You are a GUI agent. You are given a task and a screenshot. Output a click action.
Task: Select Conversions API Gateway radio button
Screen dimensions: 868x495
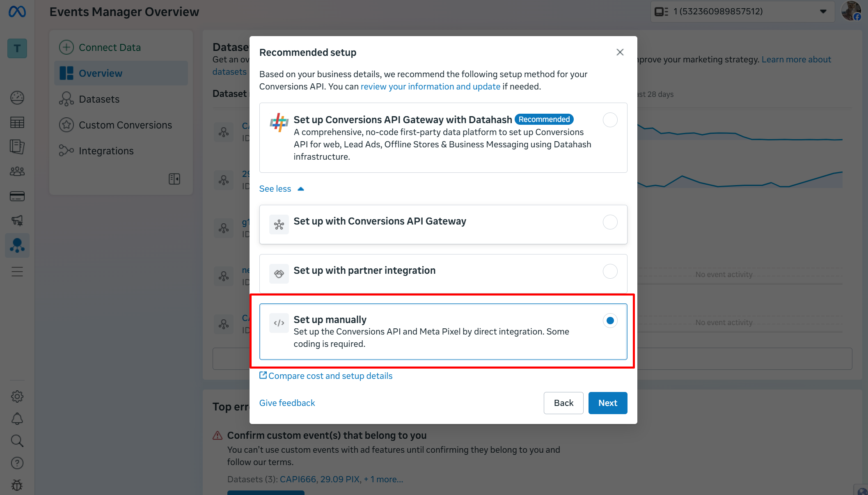pos(610,222)
